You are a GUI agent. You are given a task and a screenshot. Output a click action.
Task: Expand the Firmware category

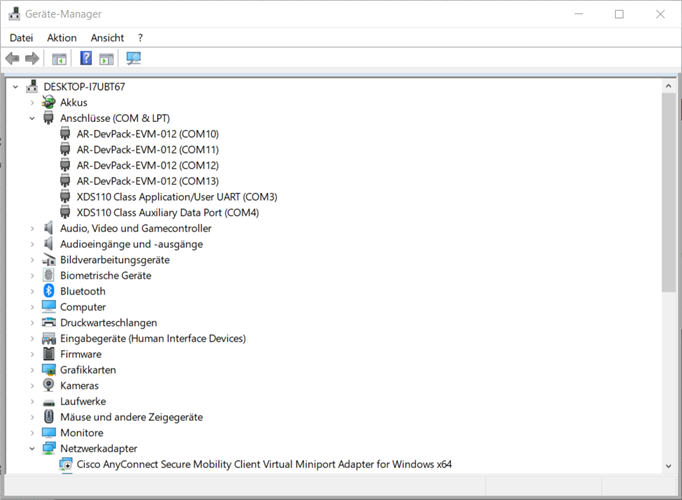click(32, 354)
